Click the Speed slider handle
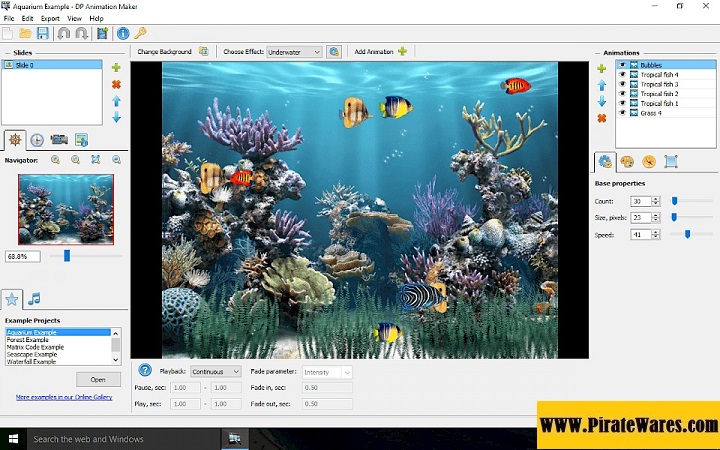The width and height of the screenshot is (720, 450). click(687, 233)
